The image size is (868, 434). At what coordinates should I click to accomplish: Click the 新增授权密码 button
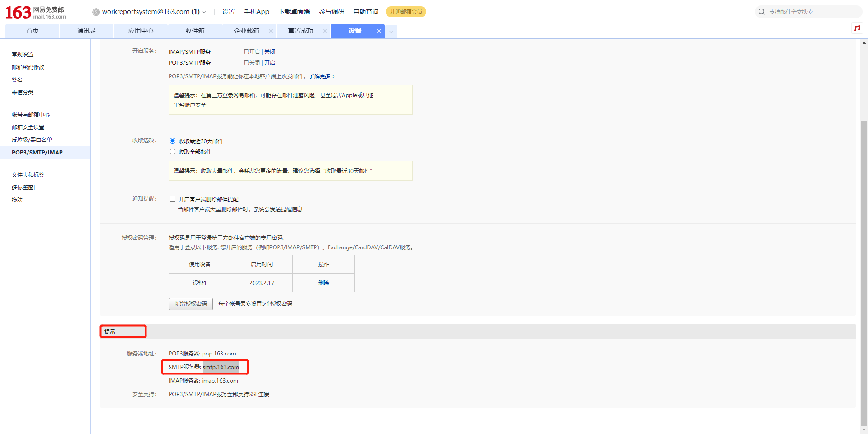click(x=191, y=303)
